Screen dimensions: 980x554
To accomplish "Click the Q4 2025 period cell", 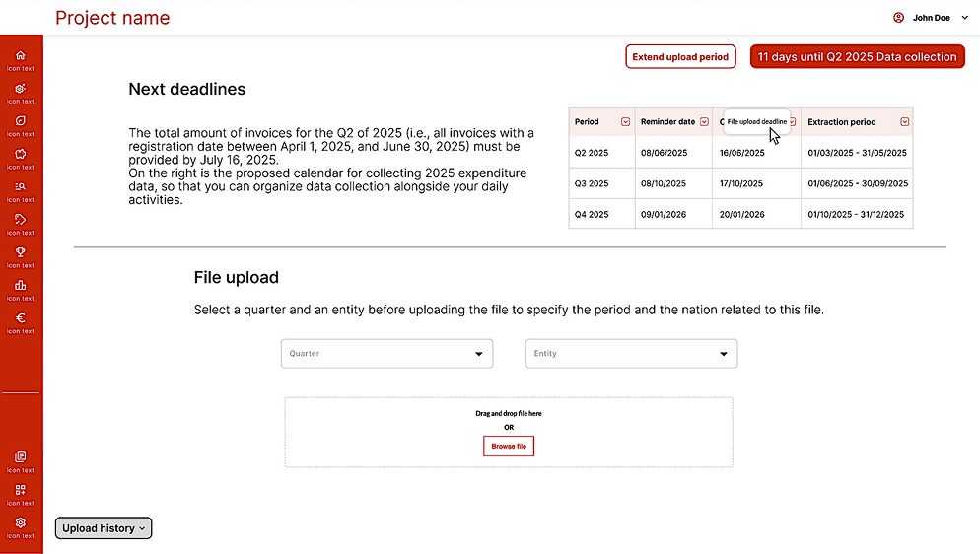I will [601, 214].
